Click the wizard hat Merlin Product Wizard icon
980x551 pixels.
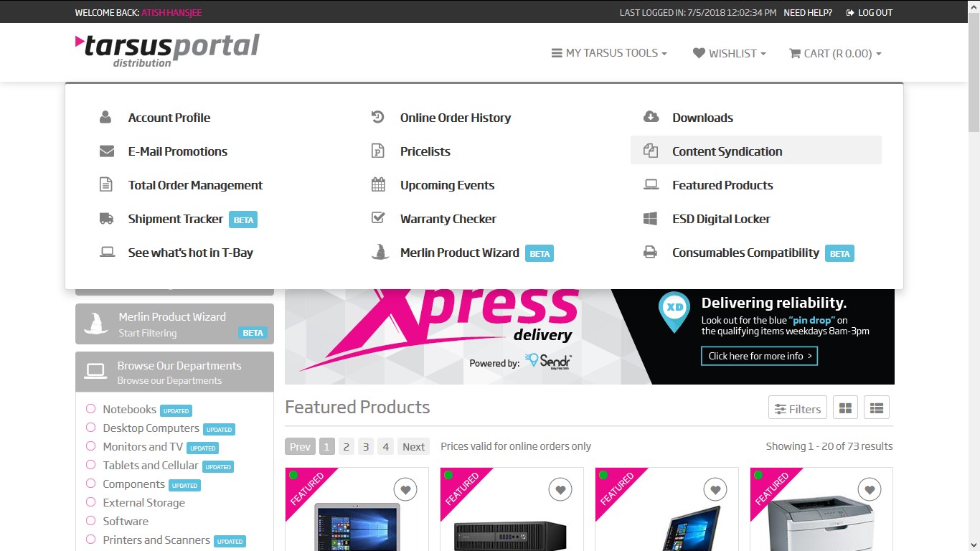click(x=379, y=253)
